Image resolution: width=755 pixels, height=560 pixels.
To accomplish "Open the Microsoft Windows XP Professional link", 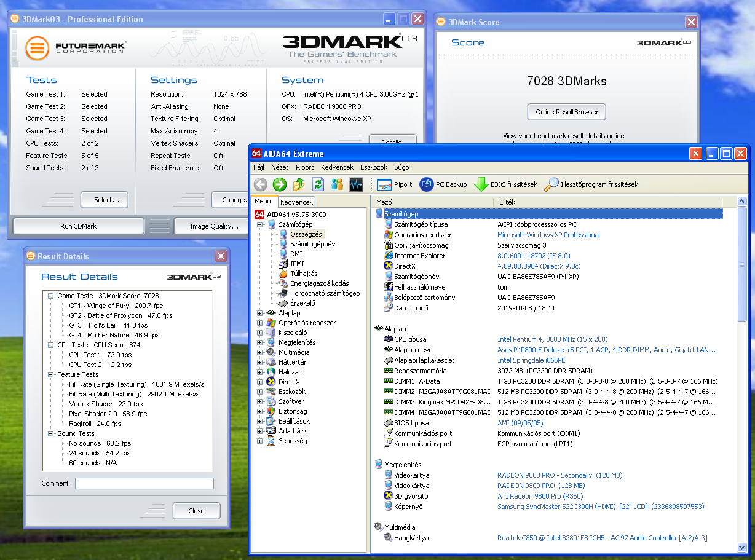I will click(548, 235).
